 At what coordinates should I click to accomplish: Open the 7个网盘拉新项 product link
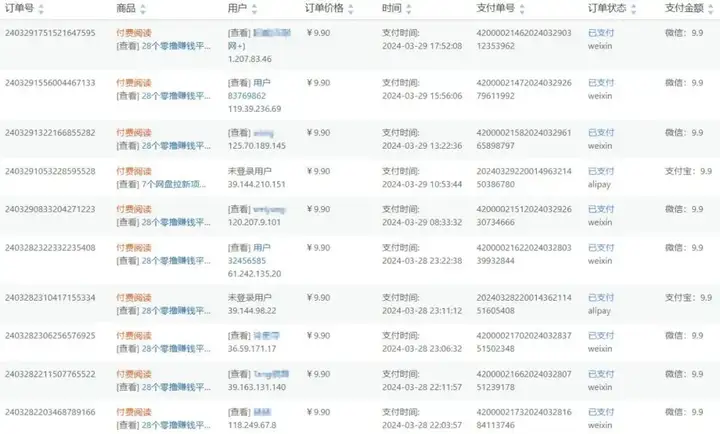(x=174, y=184)
